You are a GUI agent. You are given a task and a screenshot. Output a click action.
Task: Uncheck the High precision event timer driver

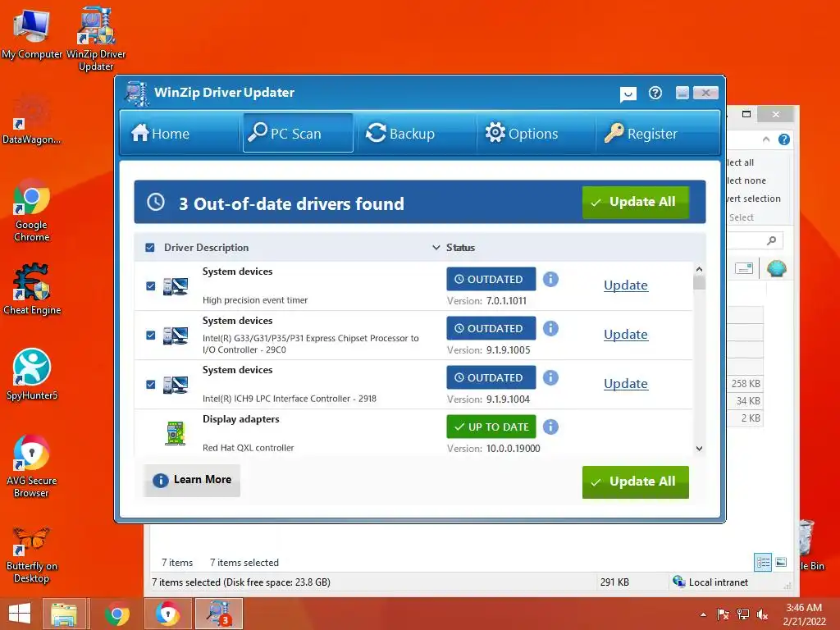coord(151,286)
